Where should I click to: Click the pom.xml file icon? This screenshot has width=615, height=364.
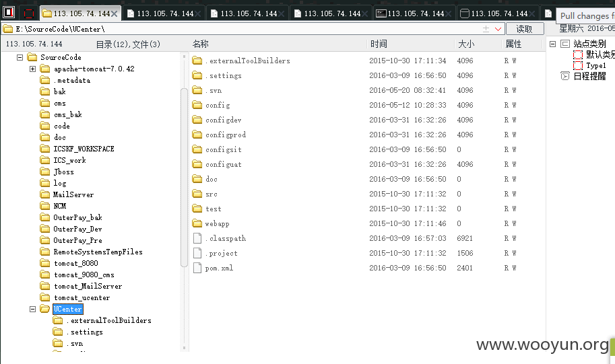197,268
